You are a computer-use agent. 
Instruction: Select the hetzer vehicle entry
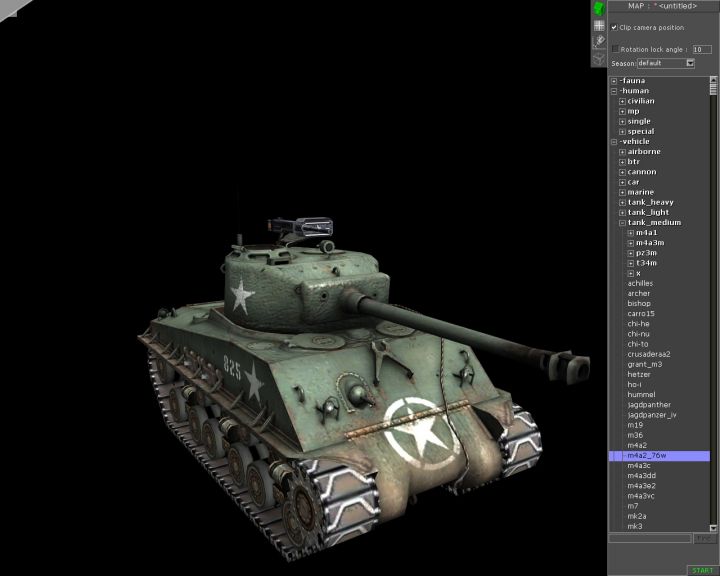pyautogui.click(x=639, y=374)
